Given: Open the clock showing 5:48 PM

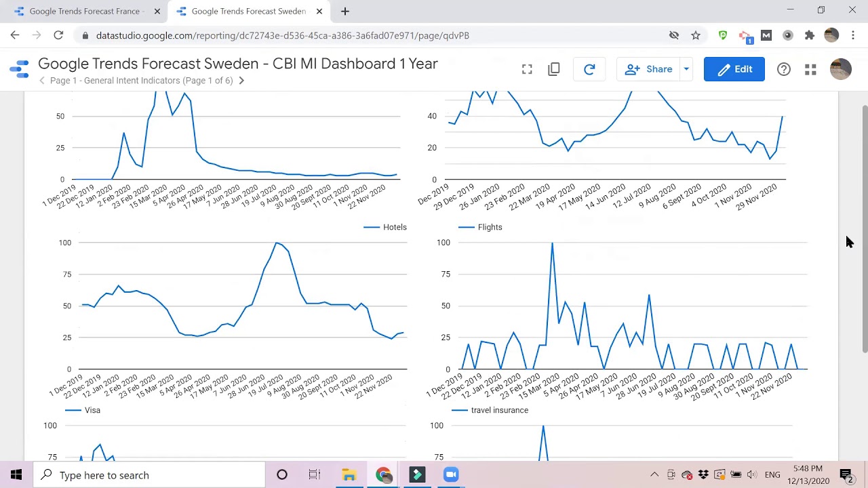Looking at the screenshot, I should (808, 474).
